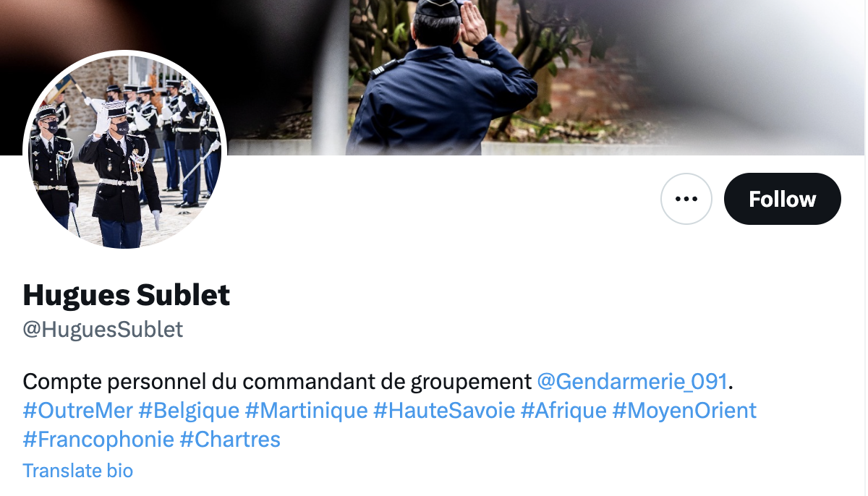Open the #Belgique hashtag

pos(189,411)
